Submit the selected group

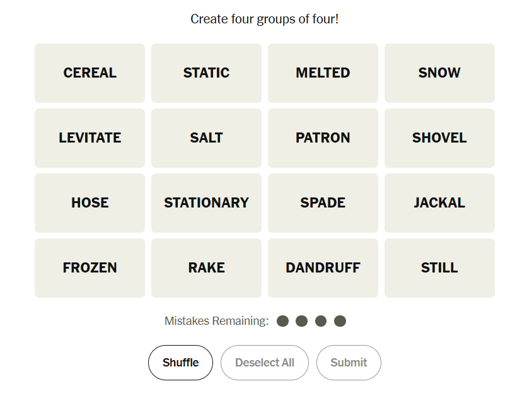pos(349,363)
